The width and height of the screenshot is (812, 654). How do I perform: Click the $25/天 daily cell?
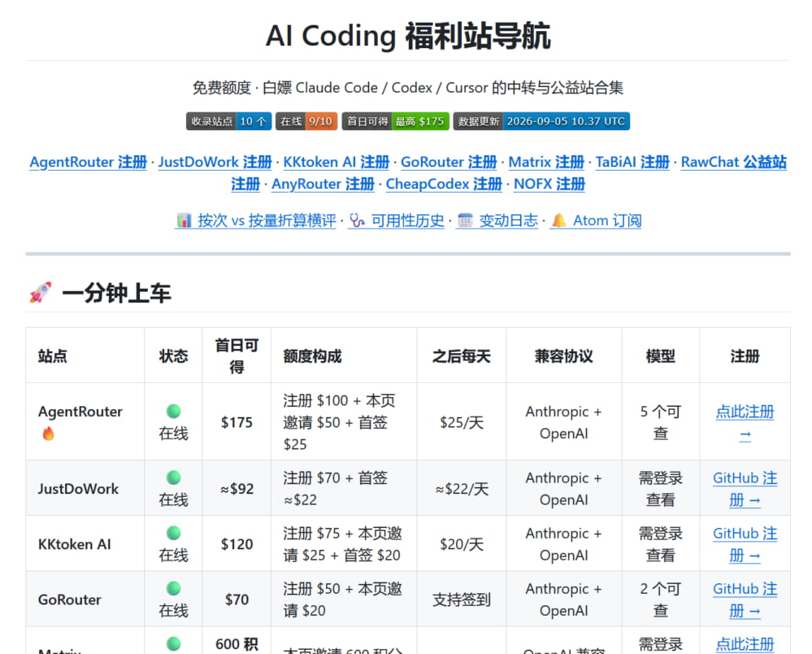(x=462, y=422)
